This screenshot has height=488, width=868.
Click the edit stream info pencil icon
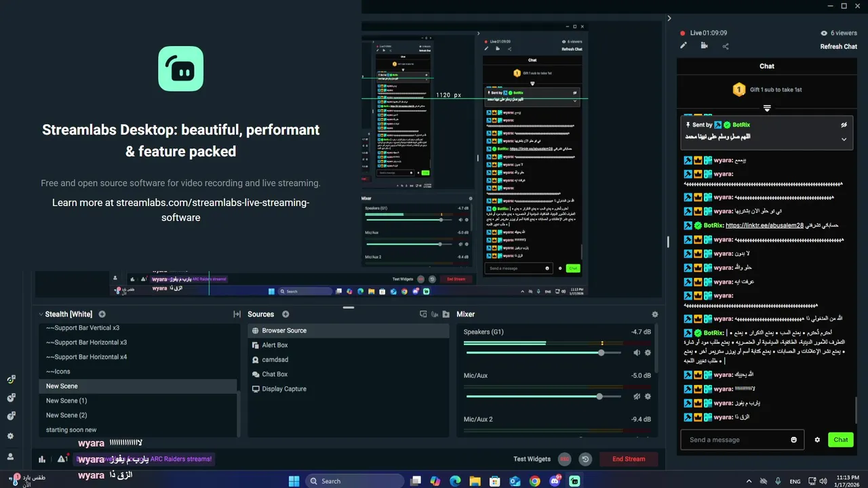(x=684, y=46)
